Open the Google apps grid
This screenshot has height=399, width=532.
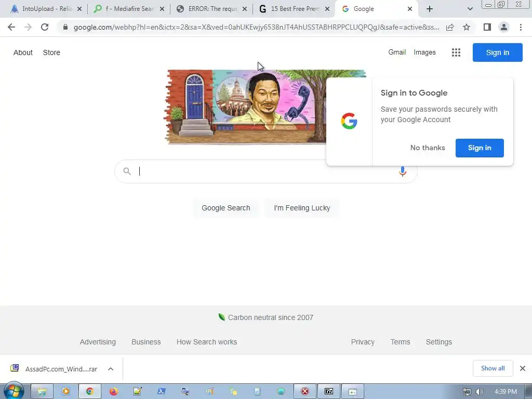click(456, 52)
